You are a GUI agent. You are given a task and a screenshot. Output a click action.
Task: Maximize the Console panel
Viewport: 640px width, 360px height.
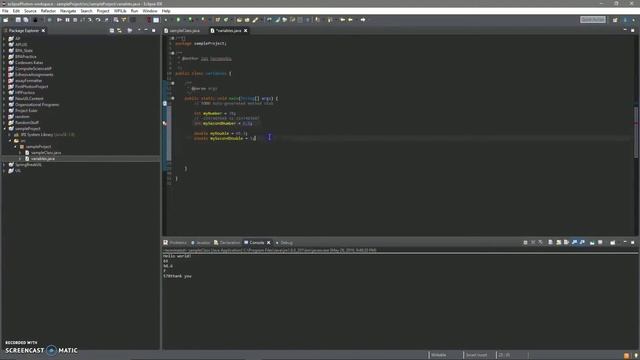(633, 242)
